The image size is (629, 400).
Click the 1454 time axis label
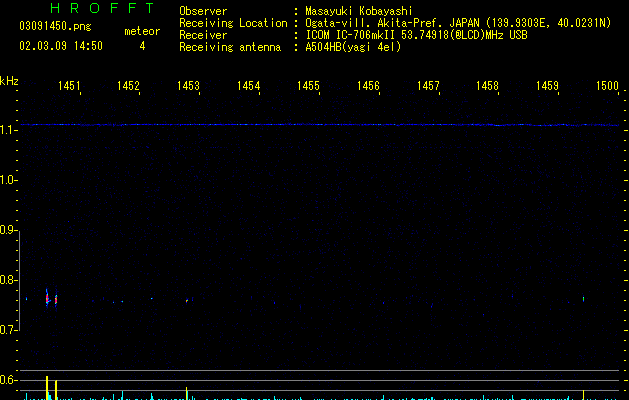(248, 86)
